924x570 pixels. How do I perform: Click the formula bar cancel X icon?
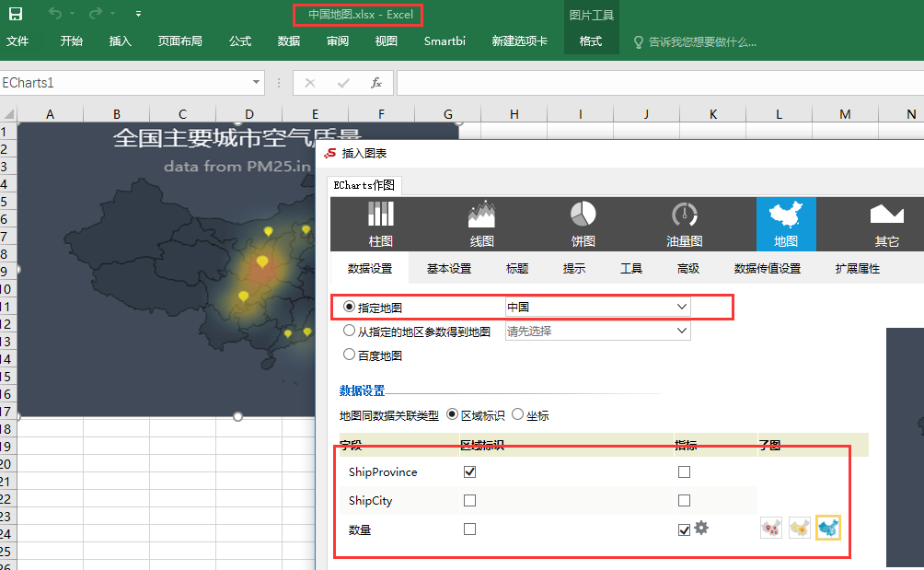[310, 83]
